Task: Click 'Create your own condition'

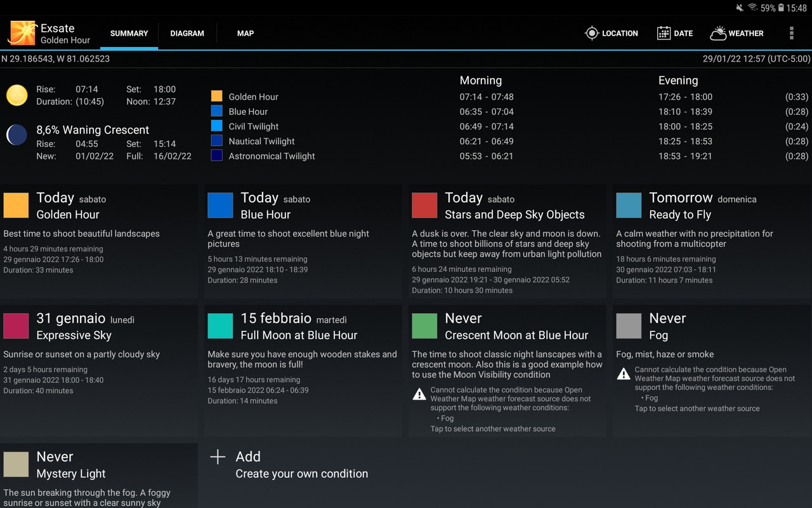Action: pyautogui.click(x=302, y=474)
